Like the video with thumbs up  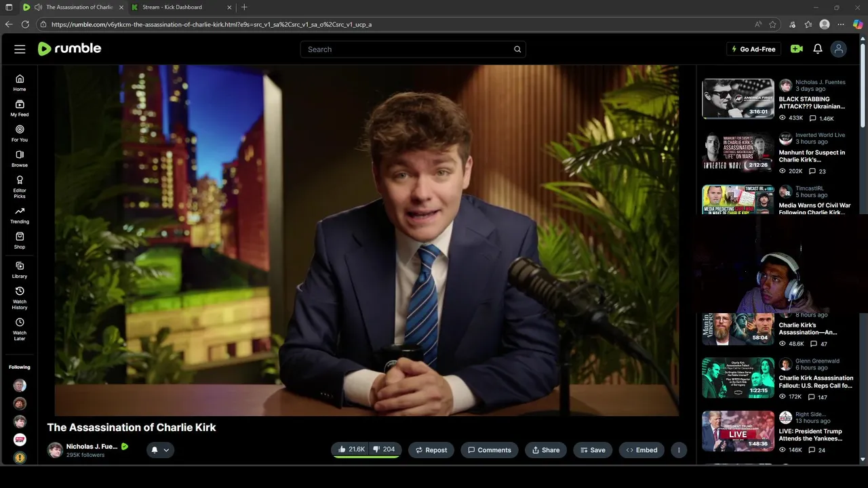pos(351,449)
